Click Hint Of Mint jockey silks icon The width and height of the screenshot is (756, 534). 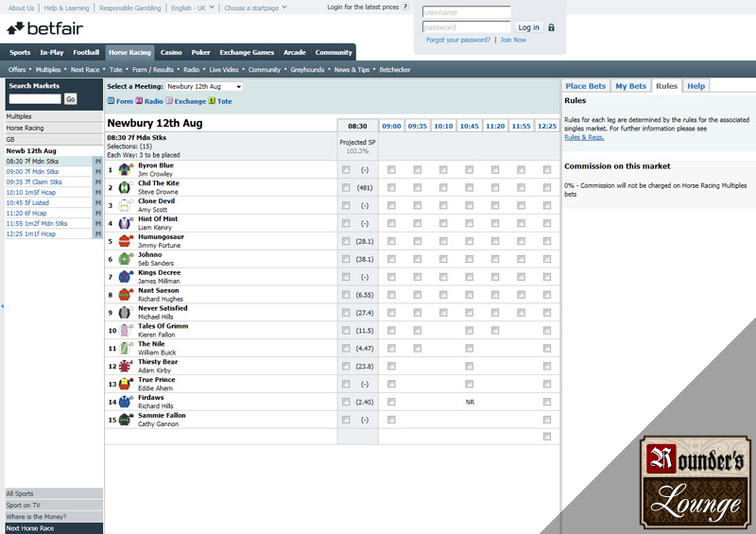(x=126, y=223)
